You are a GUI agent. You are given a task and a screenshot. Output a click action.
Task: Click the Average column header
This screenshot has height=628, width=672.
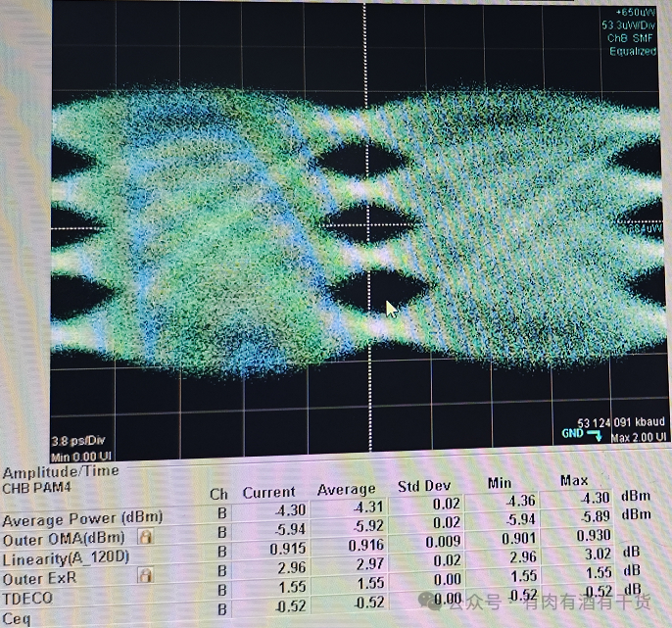[x=347, y=489]
